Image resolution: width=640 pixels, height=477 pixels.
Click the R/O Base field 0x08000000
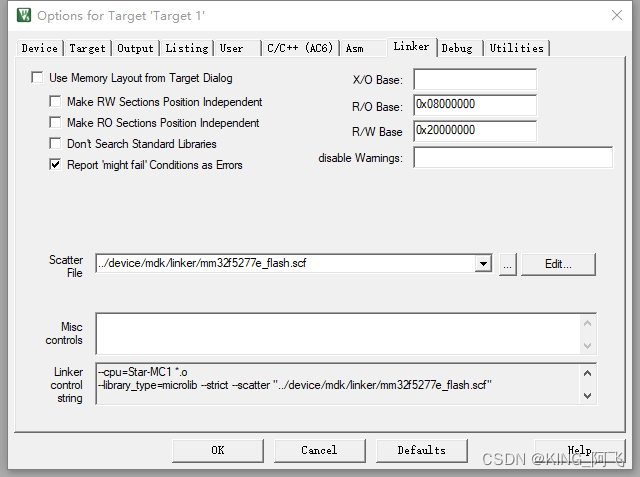pyautogui.click(x=475, y=105)
